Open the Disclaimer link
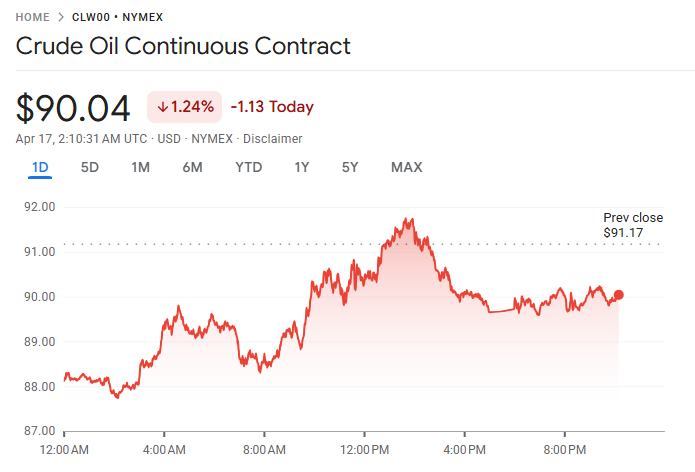Screen dimensions: 695x472 (x=273, y=139)
